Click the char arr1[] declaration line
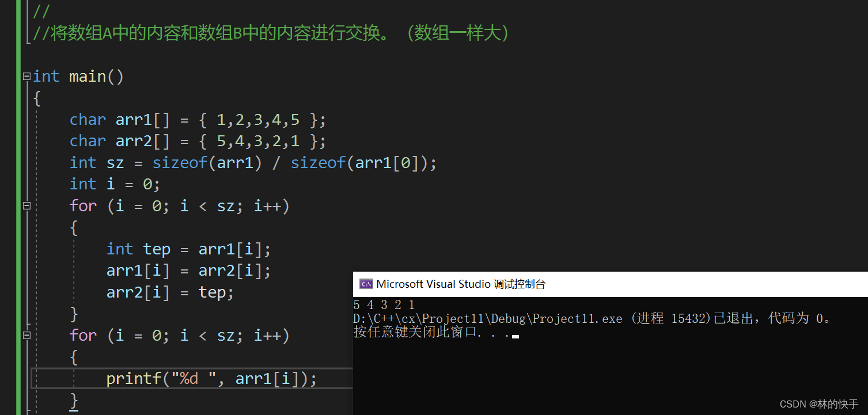The image size is (868, 415). click(198, 120)
